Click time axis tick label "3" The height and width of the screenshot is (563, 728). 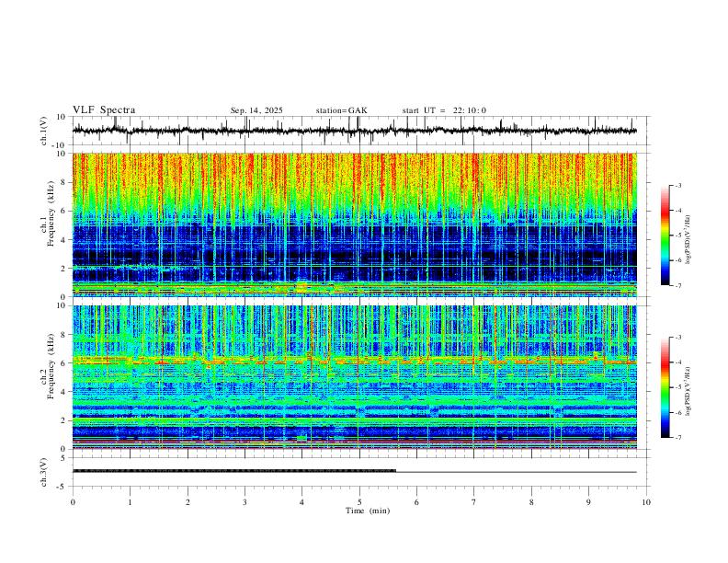[245, 502]
